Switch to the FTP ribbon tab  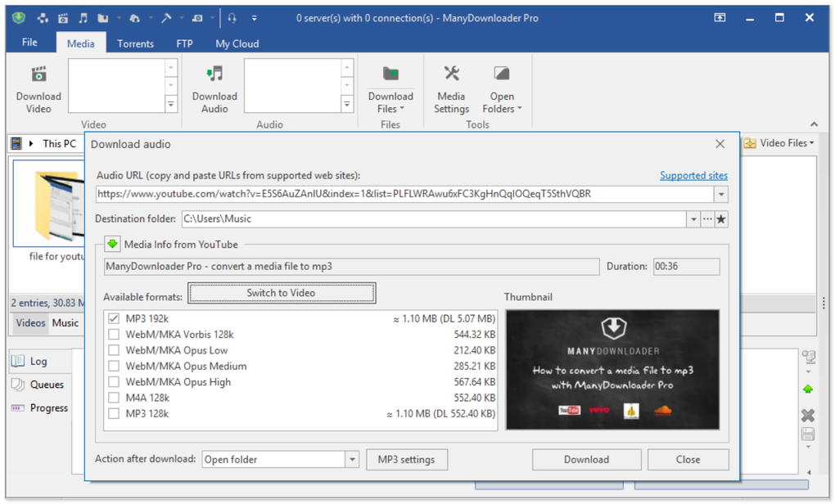click(x=184, y=43)
